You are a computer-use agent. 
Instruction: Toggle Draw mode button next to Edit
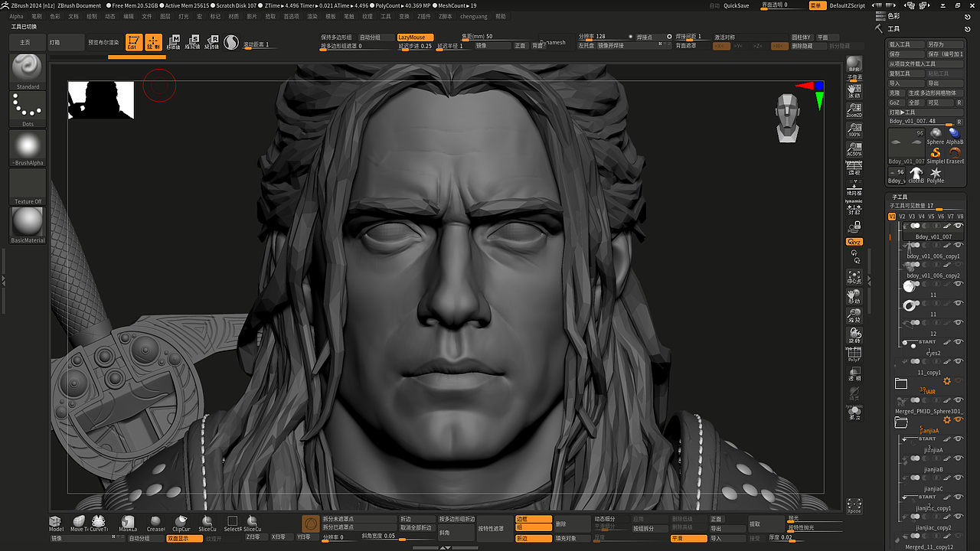pyautogui.click(x=154, y=43)
